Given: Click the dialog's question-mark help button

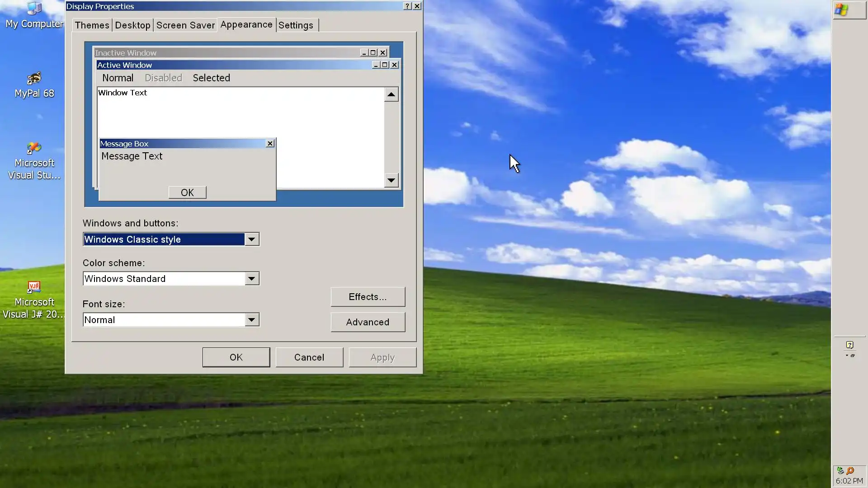Looking at the screenshot, I should pos(407,6).
